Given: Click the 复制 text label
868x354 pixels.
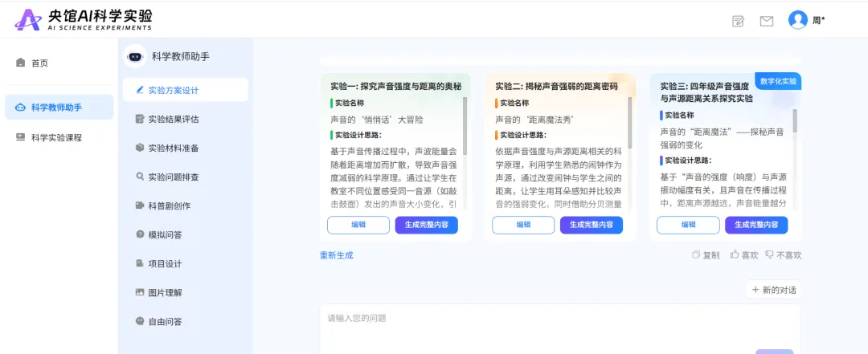Looking at the screenshot, I should pos(711,255).
